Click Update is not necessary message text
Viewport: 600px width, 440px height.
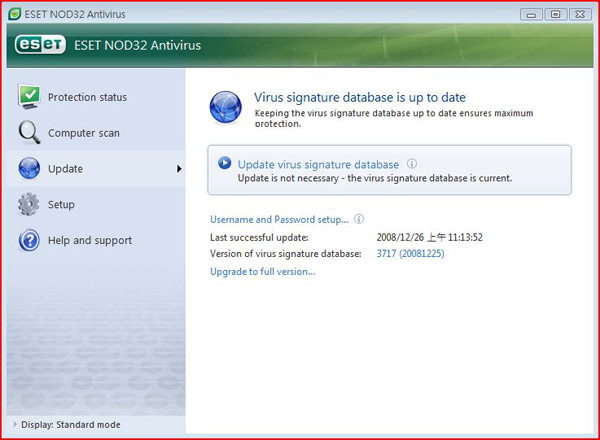click(375, 178)
